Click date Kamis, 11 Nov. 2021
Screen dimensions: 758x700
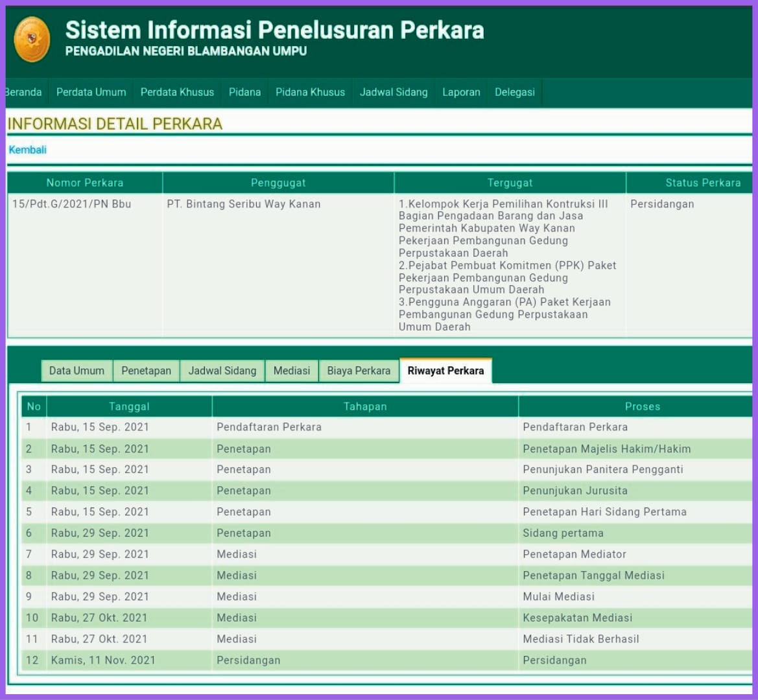tap(103, 660)
